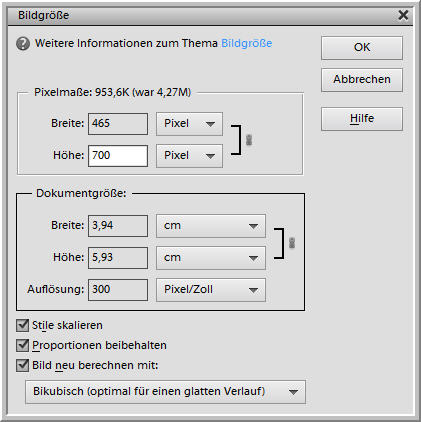The image size is (421, 422).
Task: Uncheck Proportionen beibehalten
Action: 22,345
